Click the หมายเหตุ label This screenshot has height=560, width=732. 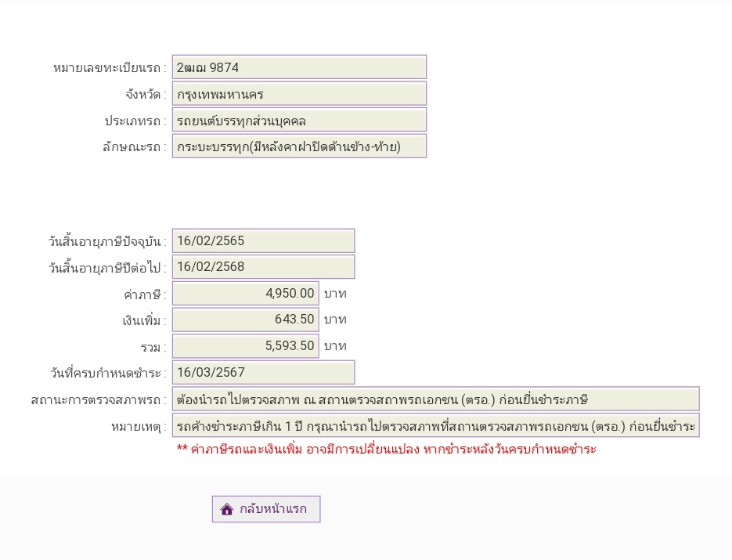(139, 426)
